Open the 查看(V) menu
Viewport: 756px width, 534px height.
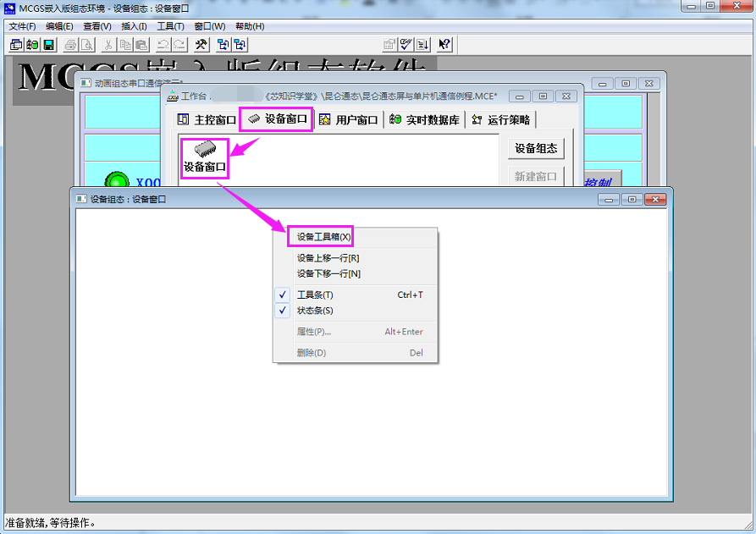pos(97,26)
